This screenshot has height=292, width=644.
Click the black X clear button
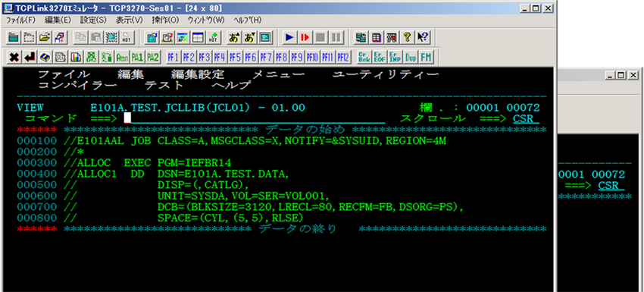point(14,57)
